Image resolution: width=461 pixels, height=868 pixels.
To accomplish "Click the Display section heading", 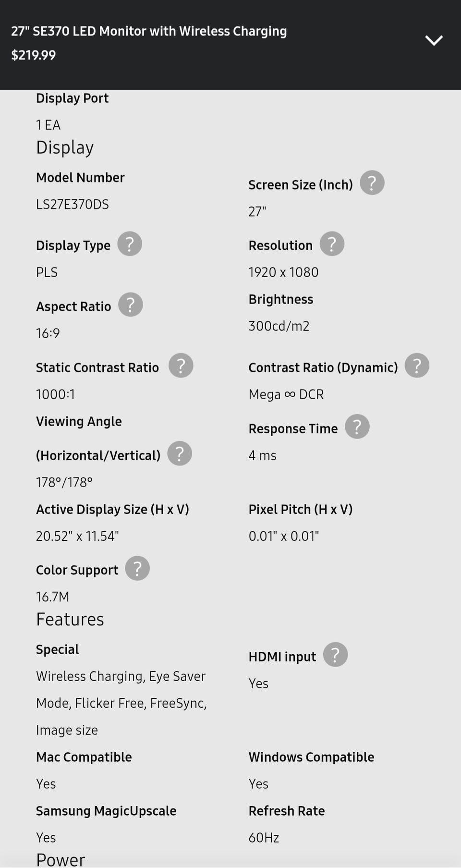I will click(65, 147).
